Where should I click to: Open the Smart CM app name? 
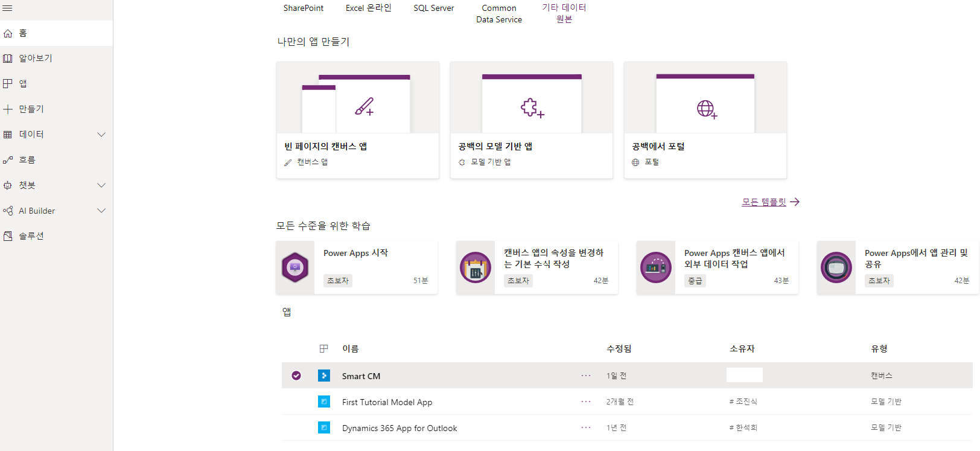(361, 376)
